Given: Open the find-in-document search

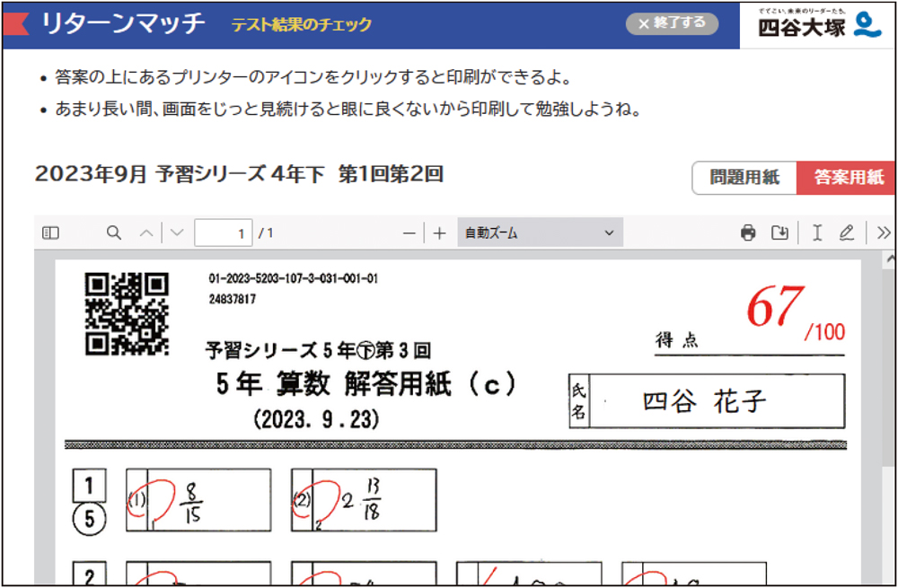Looking at the screenshot, I should pyautogui.click(x=114, y=233).
